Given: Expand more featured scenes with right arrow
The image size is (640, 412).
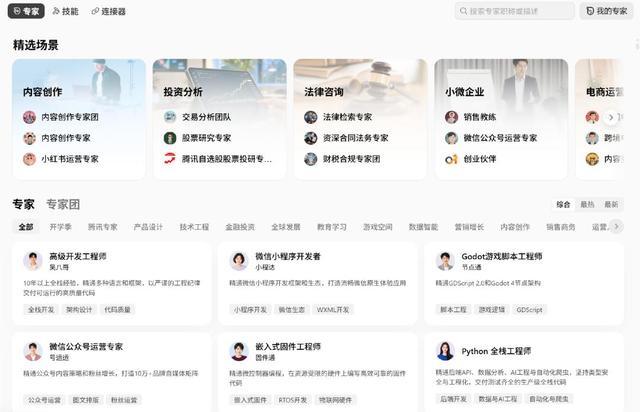Looking at the screenshot, I should (x=611, y=118).
